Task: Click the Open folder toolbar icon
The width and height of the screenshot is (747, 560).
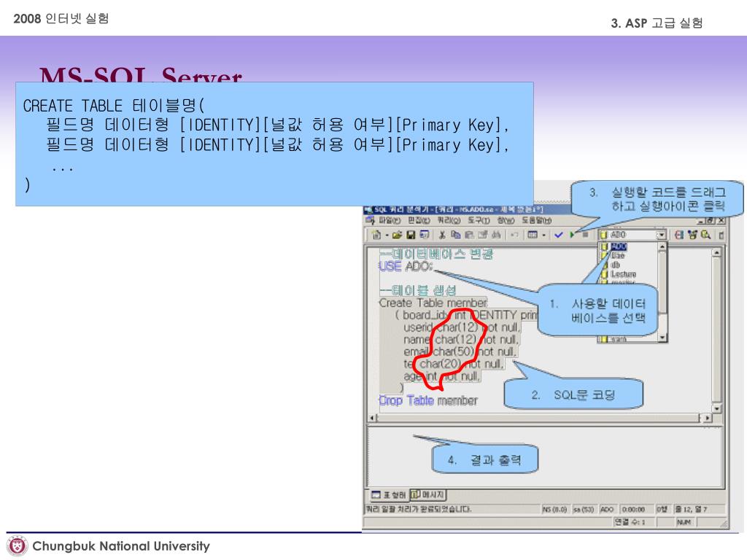Action: tap(398, 235)
